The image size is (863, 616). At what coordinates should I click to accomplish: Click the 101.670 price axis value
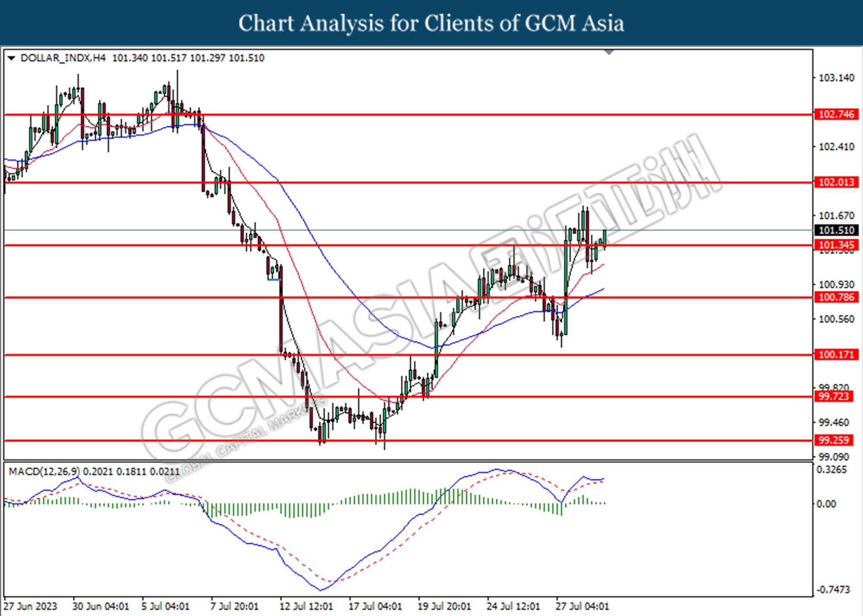tap(836, 215)
